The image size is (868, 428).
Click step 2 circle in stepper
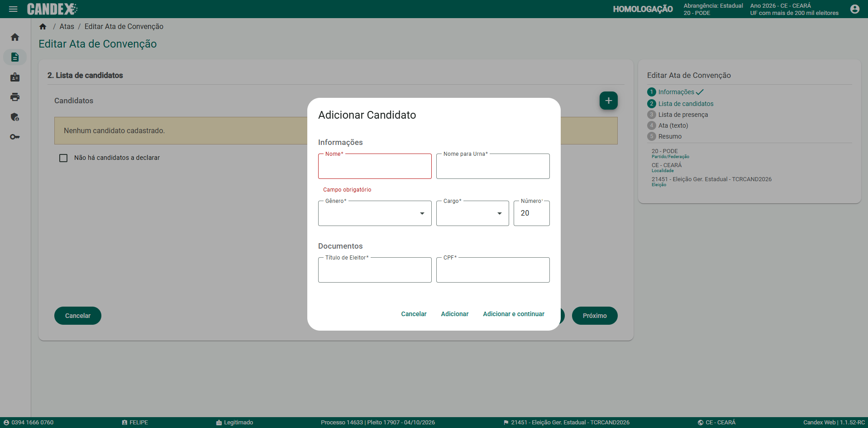click(652, 104)
